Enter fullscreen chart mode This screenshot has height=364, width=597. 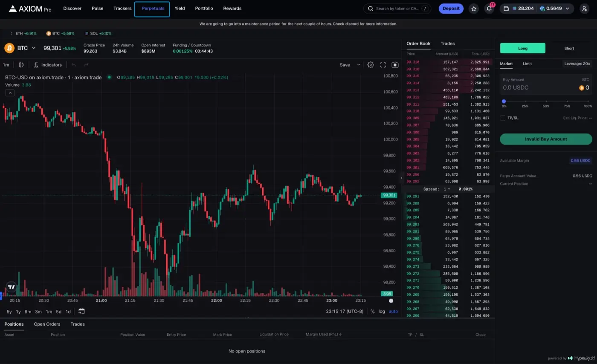tap(383, 65)
